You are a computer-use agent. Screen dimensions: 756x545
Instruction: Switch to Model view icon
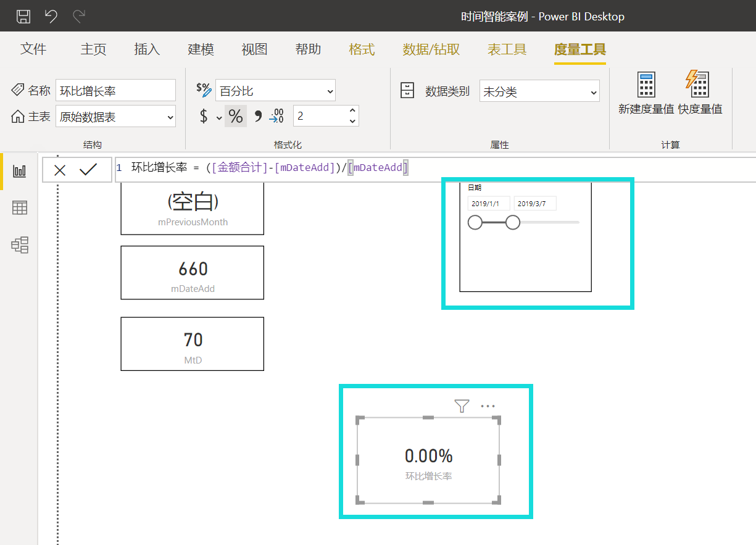click(x=20, y=245)
